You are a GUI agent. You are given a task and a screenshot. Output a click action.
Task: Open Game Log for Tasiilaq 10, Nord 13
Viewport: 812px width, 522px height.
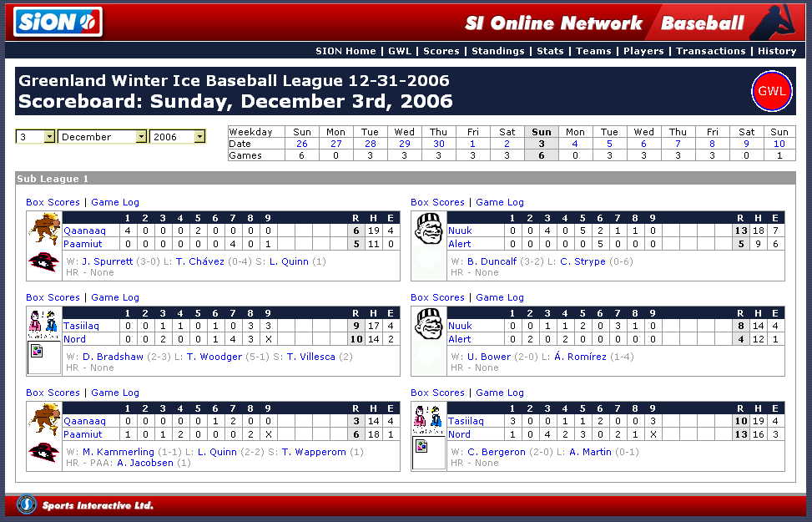tap(500, 393)
